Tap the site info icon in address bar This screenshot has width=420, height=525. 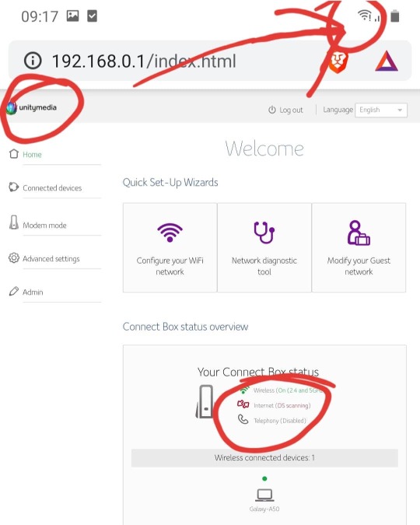tap(33, 61)
